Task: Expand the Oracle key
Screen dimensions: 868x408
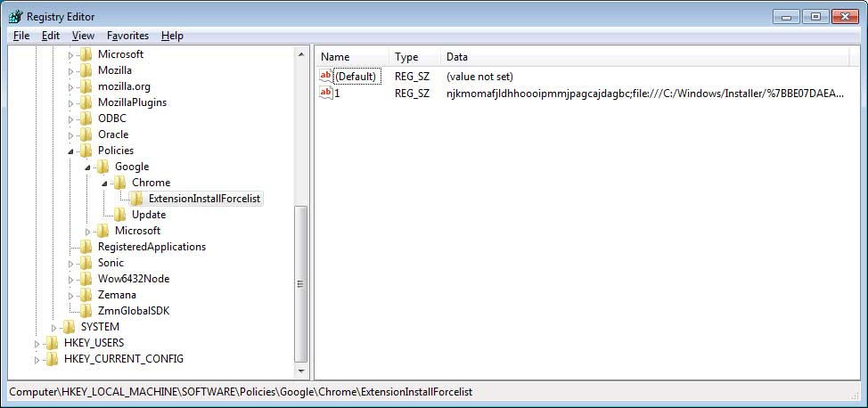Action: coord(70,135)
